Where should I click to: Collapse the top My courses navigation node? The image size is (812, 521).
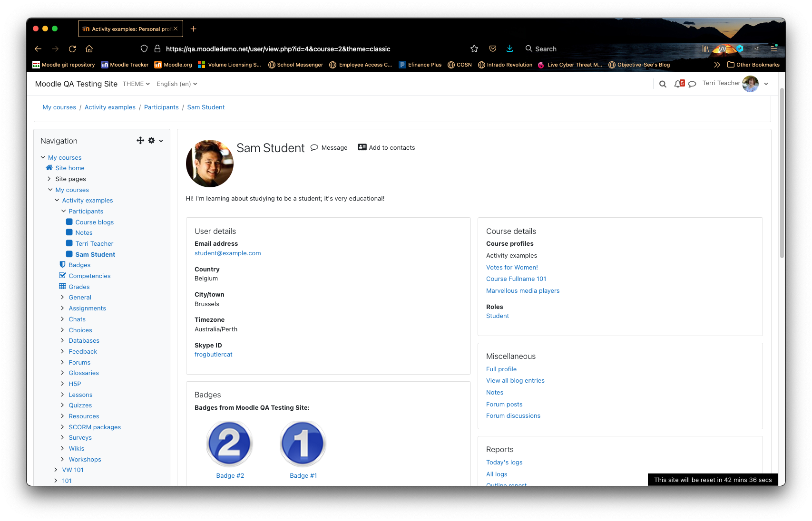[x=43, y=157]
